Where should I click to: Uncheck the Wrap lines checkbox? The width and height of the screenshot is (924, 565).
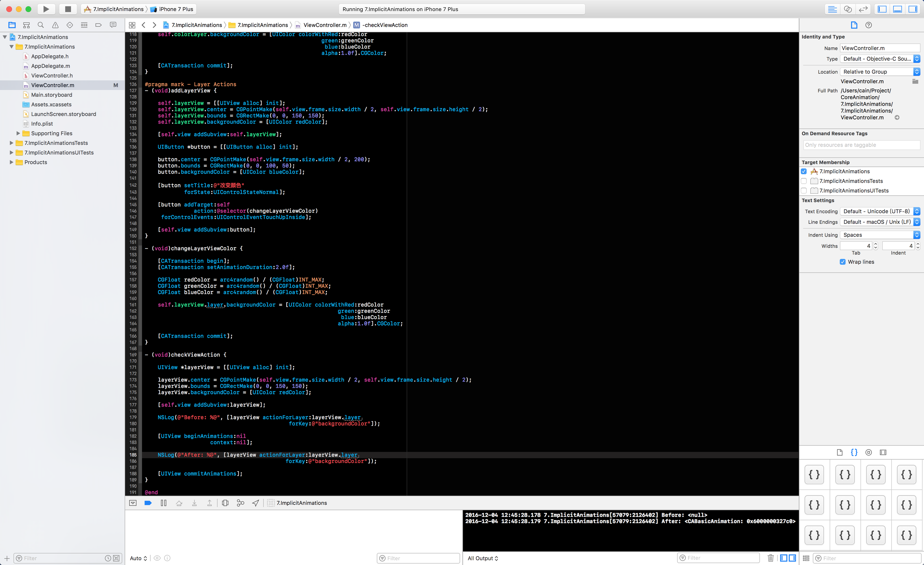[x=843, y=262]
